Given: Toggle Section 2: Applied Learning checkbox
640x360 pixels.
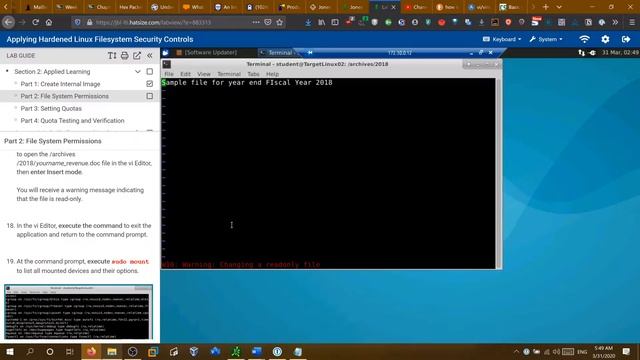Looking at the screenshot, I should (x=150, y=71).
